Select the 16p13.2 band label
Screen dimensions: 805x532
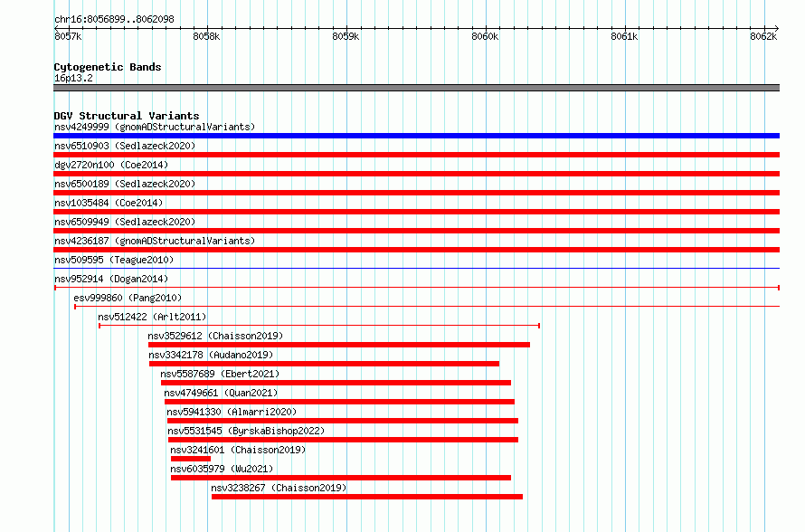coord(73,78)
